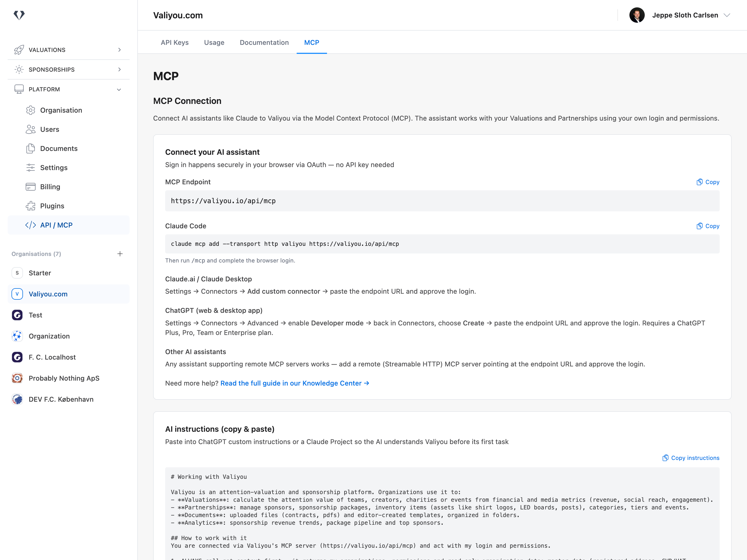Click the Documents file icon
The image size is (747, 560).
30,148
